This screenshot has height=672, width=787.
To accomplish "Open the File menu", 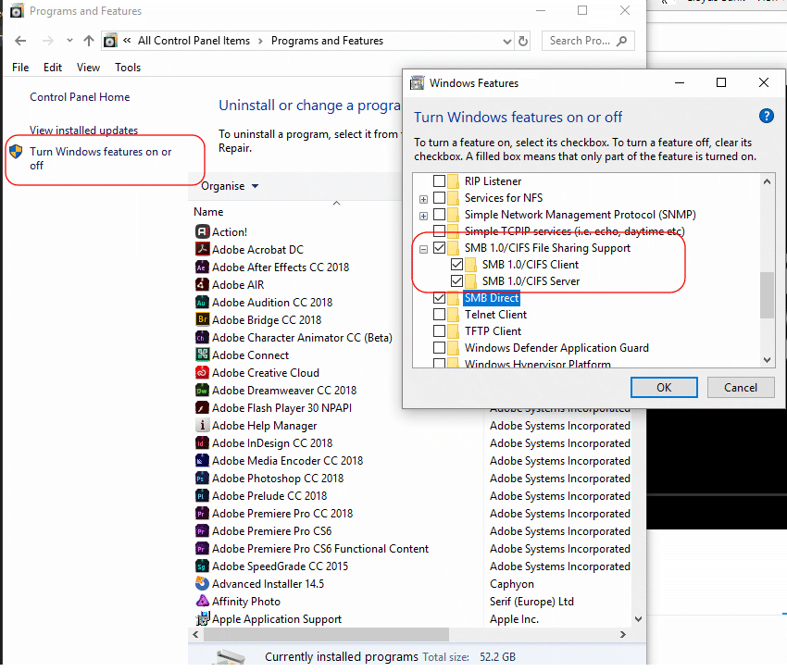I will 20,68.
